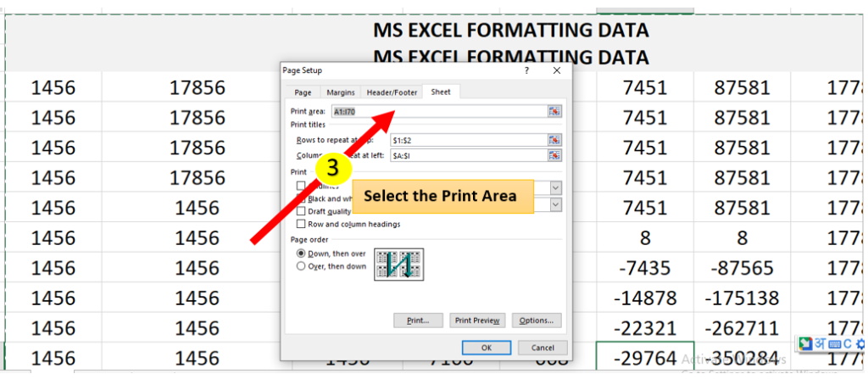
Task: Check Row and column headings option
Action: [x=301, y=225]
